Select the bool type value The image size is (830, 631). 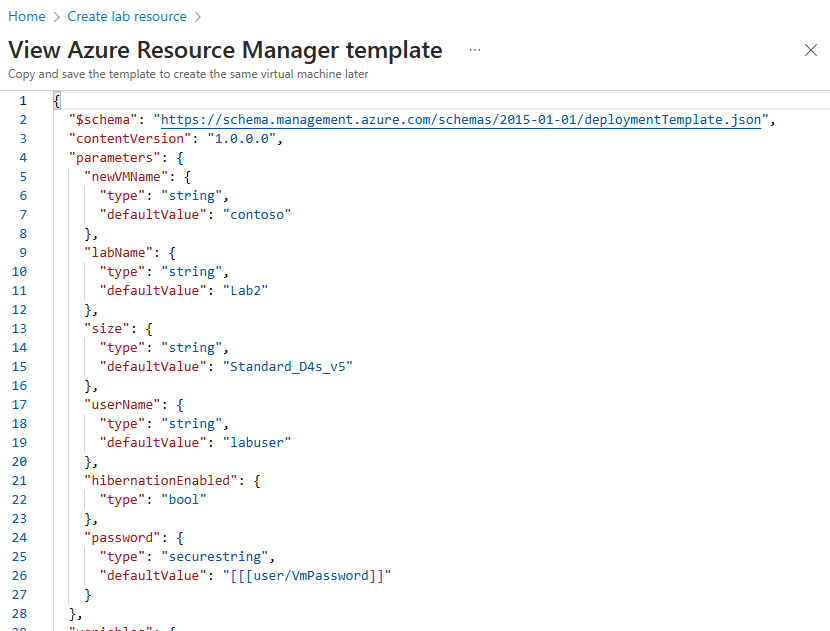pos(183,499)
